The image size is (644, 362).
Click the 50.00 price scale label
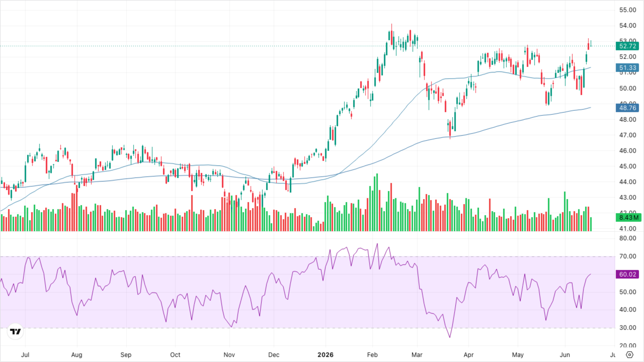627,88
